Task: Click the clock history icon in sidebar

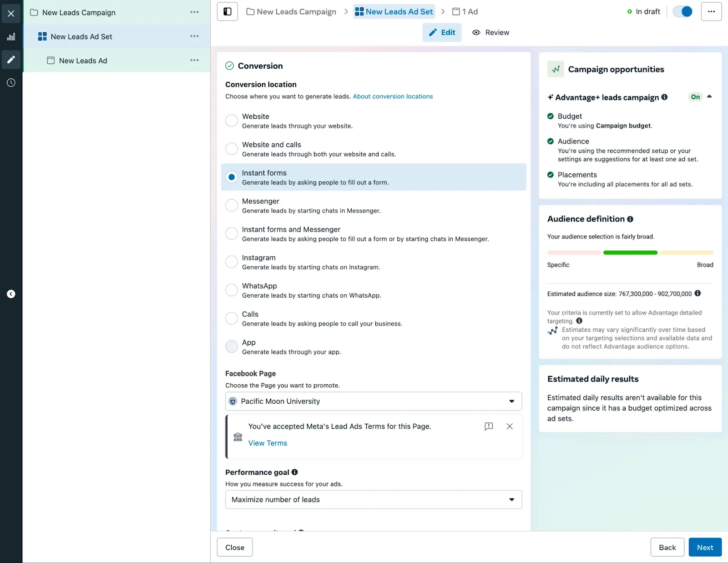Action: (11, 83)
